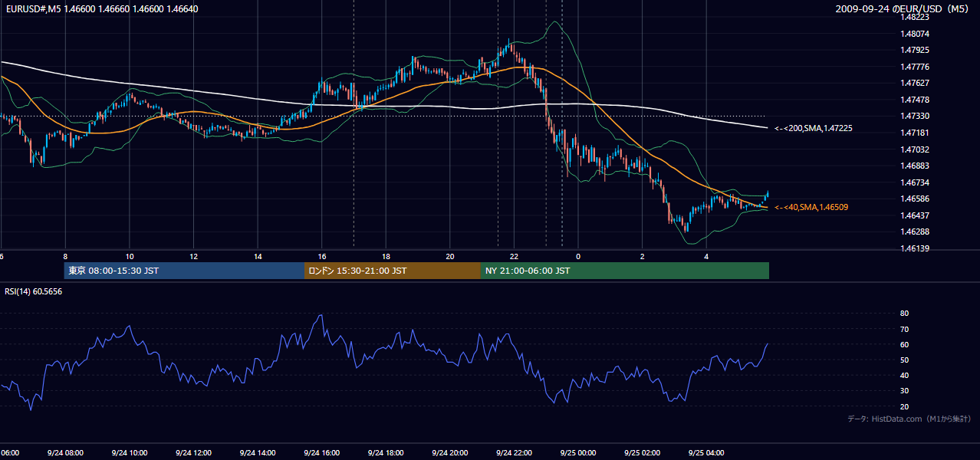Click RSI scale level 60
980x460 pixels.
tap(904, 344)
